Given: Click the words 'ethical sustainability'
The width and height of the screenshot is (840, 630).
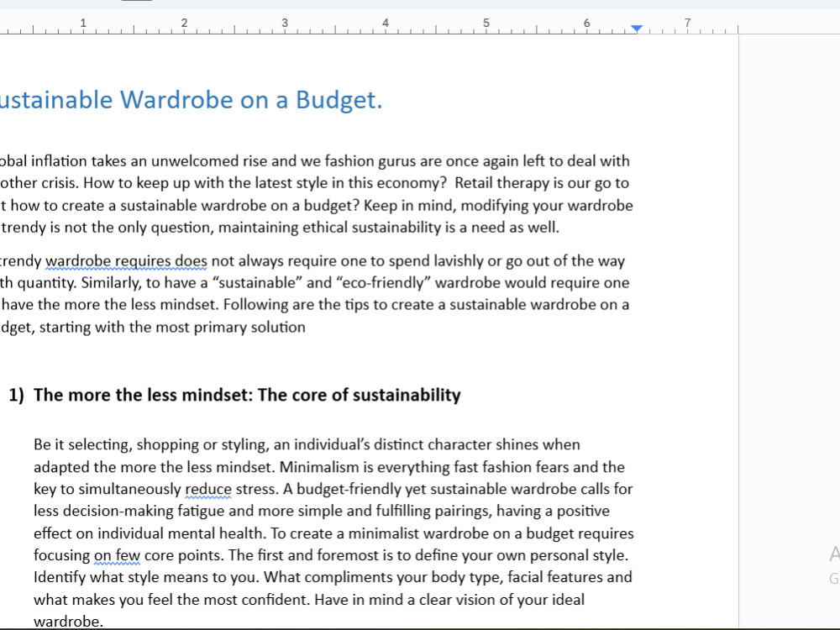Looking at the screenshot, I should pos(371,228).
